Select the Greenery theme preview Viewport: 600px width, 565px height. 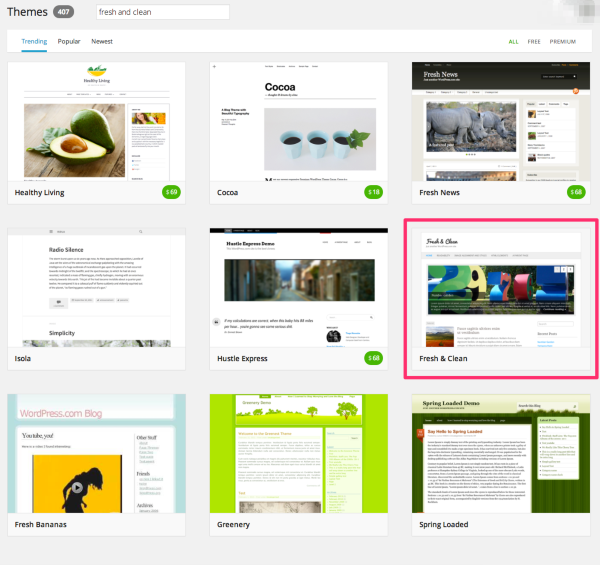298,452
